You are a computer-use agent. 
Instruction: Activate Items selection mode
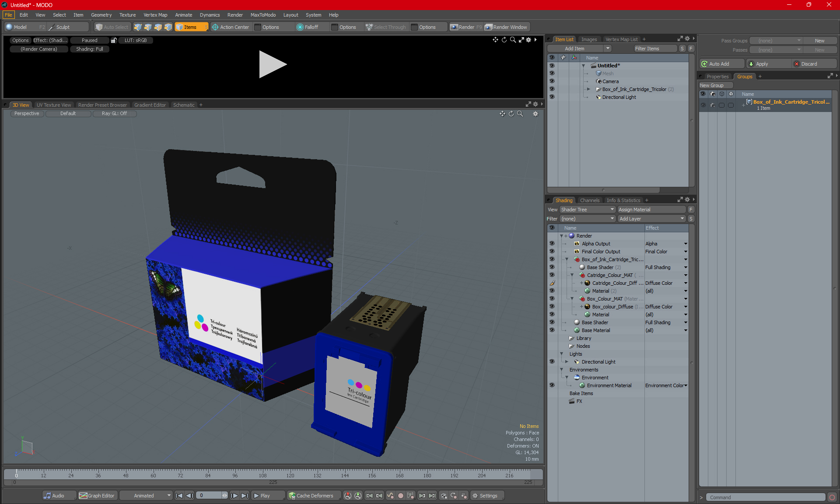(191, 27)
